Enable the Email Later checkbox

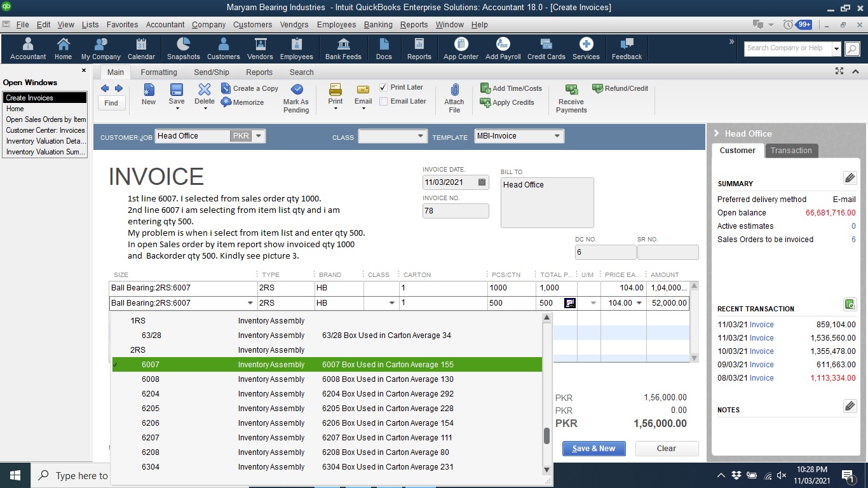383,101
